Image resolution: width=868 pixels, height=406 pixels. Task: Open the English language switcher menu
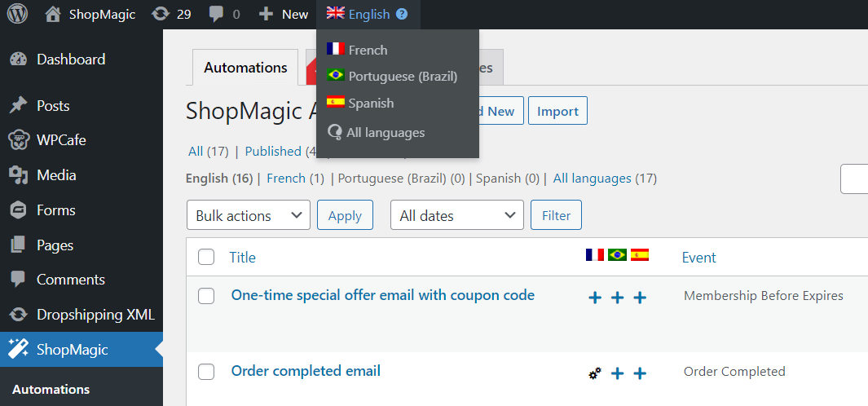(x=368, y=15)
